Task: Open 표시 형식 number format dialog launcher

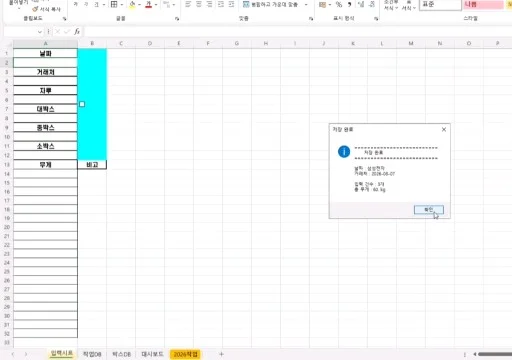Action: pos(376,19)
